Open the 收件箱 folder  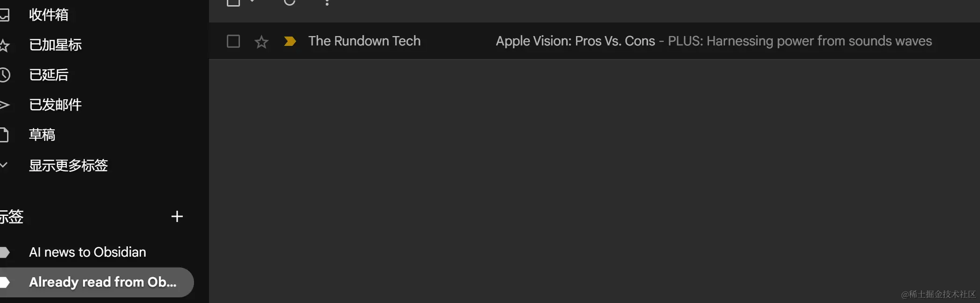[49, 15]
